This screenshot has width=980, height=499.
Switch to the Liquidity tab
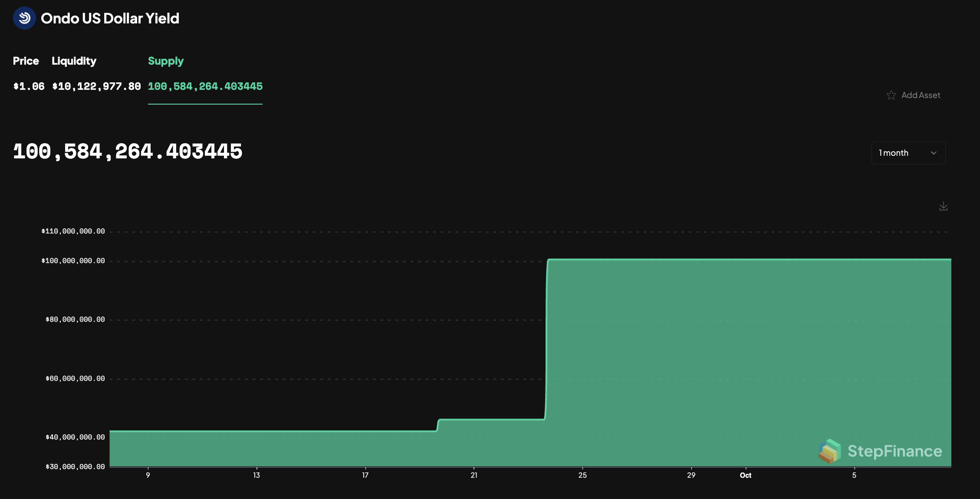[x=74, y=61]
